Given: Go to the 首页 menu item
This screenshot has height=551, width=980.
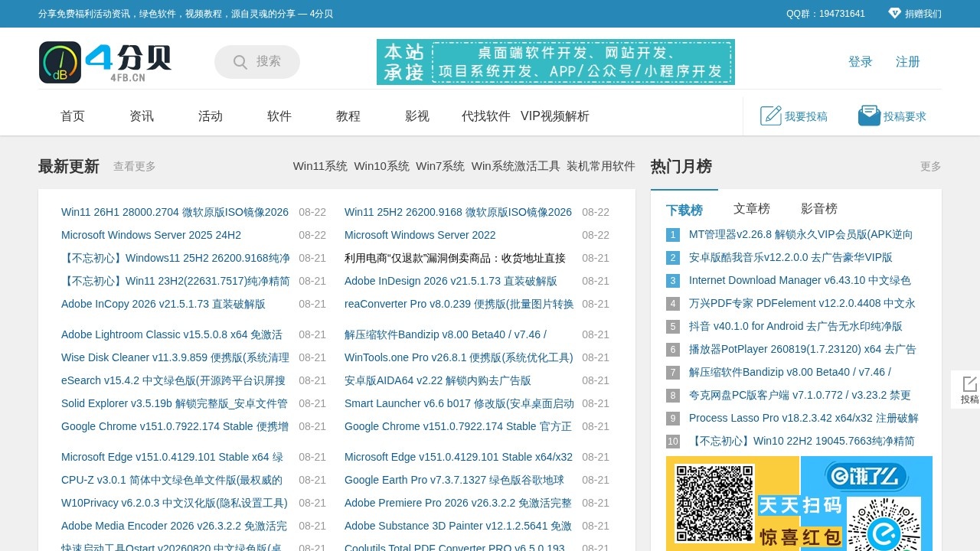Looking at the screenshot, I should pyautogui.click(x=73, y=116).
